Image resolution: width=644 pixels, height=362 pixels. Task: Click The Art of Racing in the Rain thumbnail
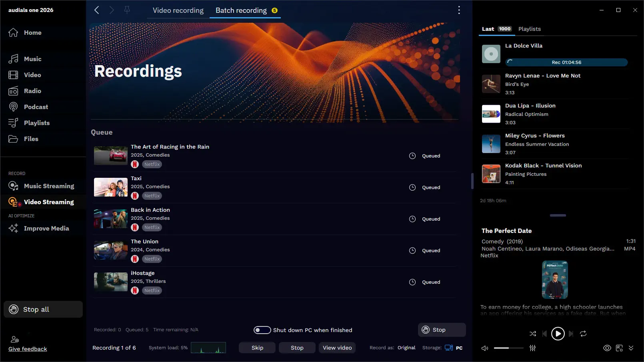111,155
